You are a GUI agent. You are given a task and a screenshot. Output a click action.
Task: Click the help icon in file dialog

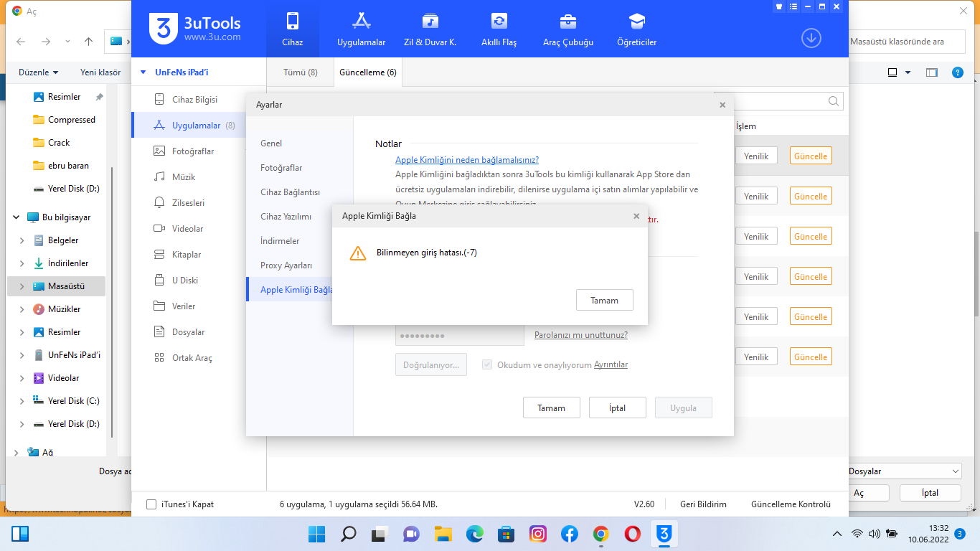pos(957,72)
